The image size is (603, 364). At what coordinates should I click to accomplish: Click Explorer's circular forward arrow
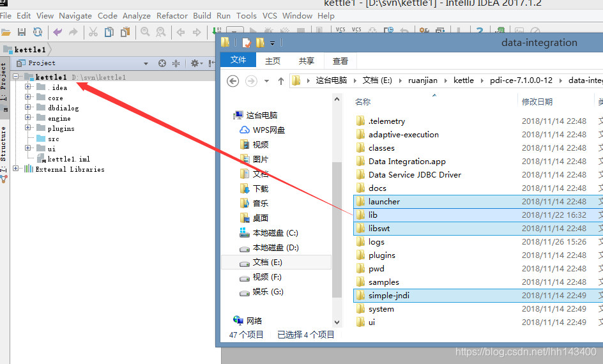251,81
